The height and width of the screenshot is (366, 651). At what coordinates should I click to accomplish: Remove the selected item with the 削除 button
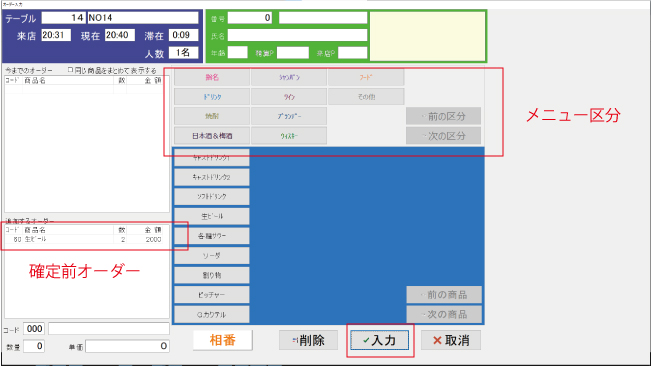308,340
